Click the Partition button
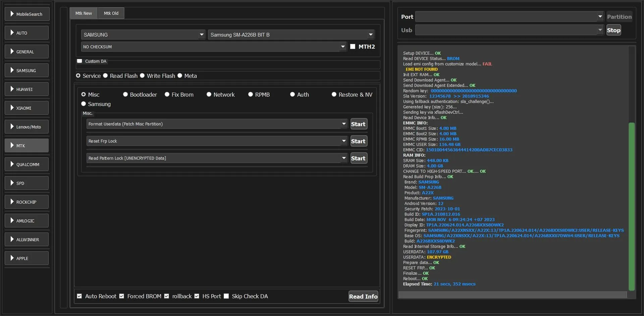The height and width of the screenshot is (316, 644). pyautogui.click(x=619, y=16)
